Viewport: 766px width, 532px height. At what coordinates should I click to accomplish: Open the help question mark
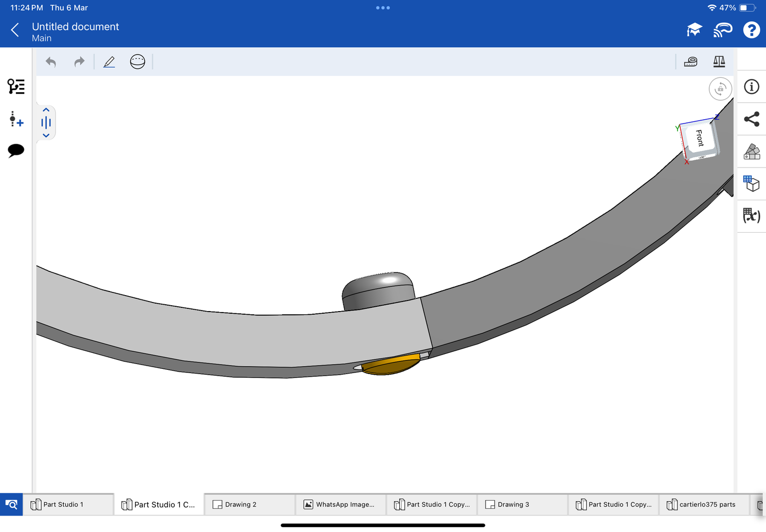coord(751,30)
